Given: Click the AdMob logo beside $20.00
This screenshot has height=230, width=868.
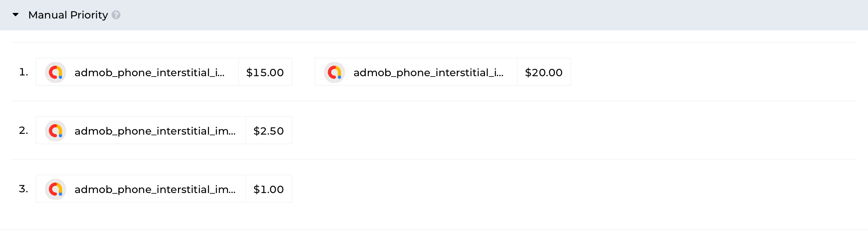Looking at the screenshot, I should [334, 72].
